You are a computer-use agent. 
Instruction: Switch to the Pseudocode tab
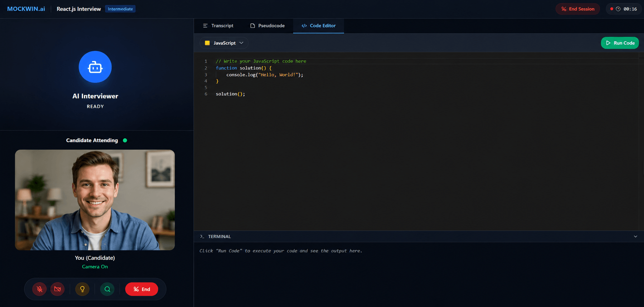point(268,26)
